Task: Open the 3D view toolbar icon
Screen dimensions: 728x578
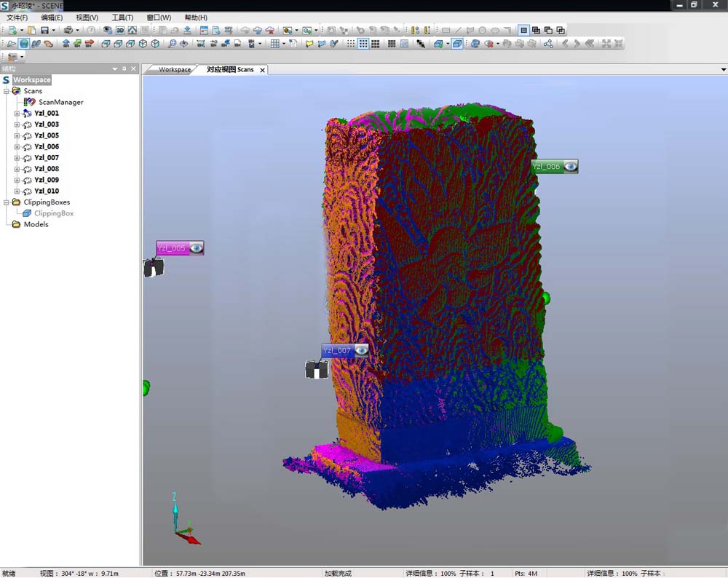Action: pos(120,31)
